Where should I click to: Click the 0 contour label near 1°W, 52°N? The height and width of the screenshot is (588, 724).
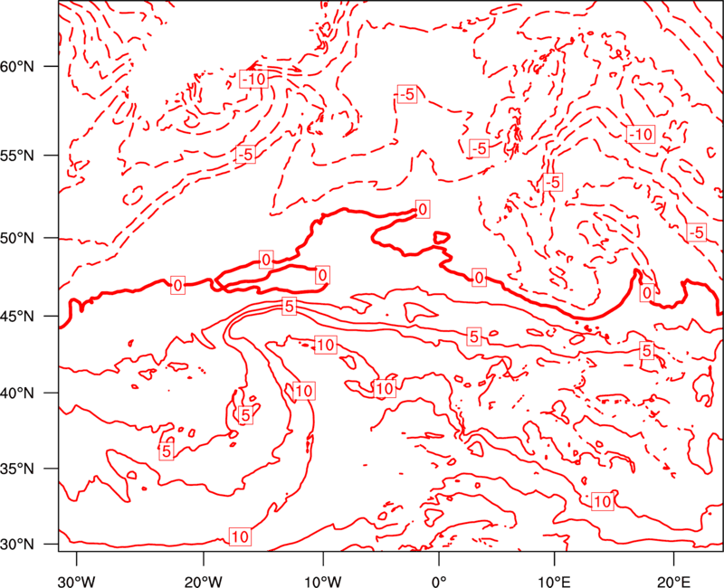423,210
